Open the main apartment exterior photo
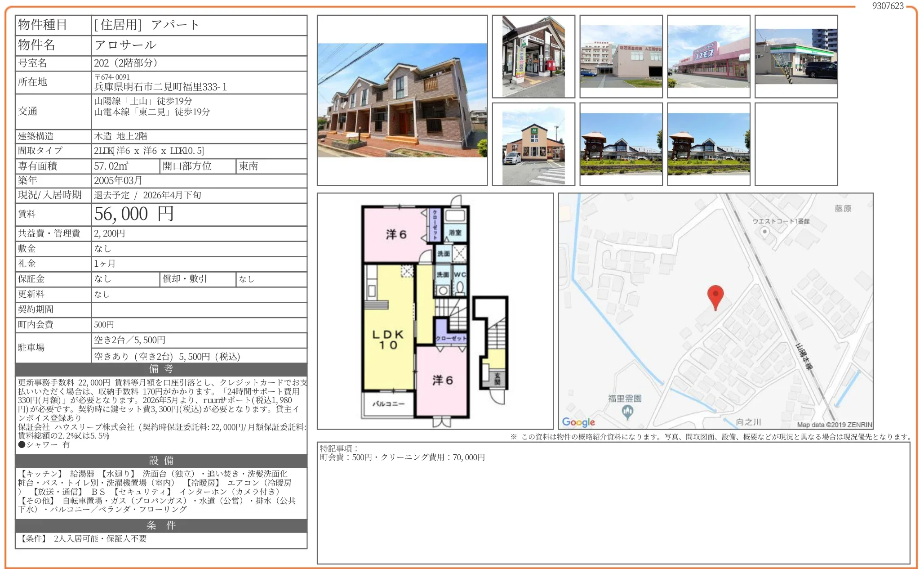This screenshot has width=924, height=569. pyautogui.click(x=402, y=100)
